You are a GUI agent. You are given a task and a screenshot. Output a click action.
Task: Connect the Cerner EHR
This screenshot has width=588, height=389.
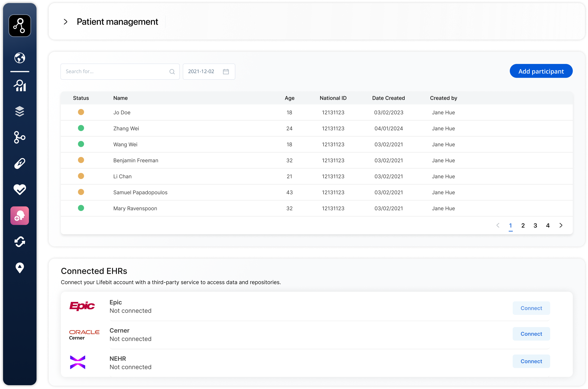(531, 334)
